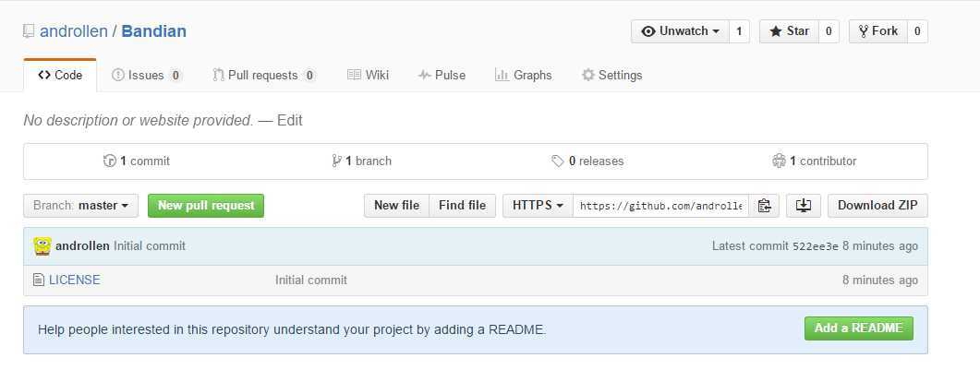Click the New pull request button
This screenshot has width=980, height=382.
click(x=206, y=206)
